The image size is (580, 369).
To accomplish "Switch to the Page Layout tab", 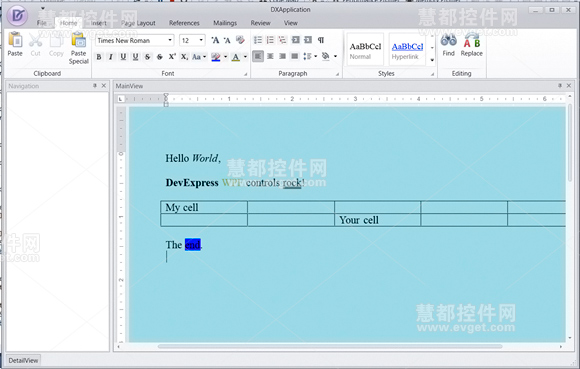I will [138, 23].
